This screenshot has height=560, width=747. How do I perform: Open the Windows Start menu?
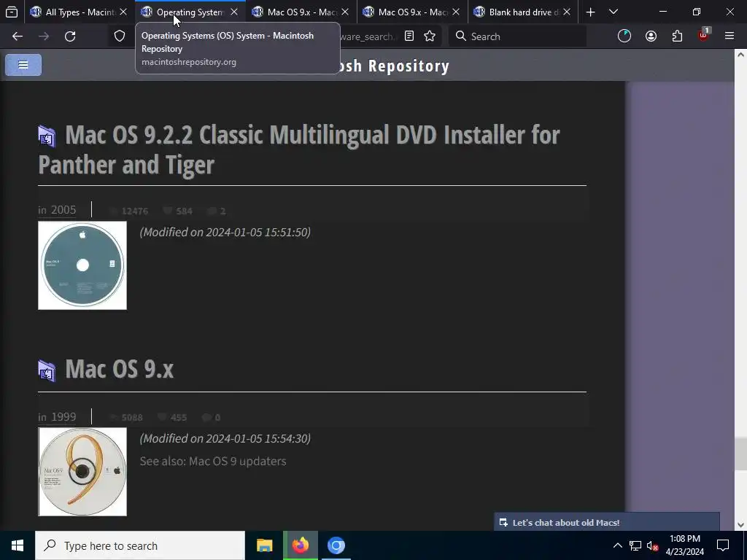click(x=18, y=545)
